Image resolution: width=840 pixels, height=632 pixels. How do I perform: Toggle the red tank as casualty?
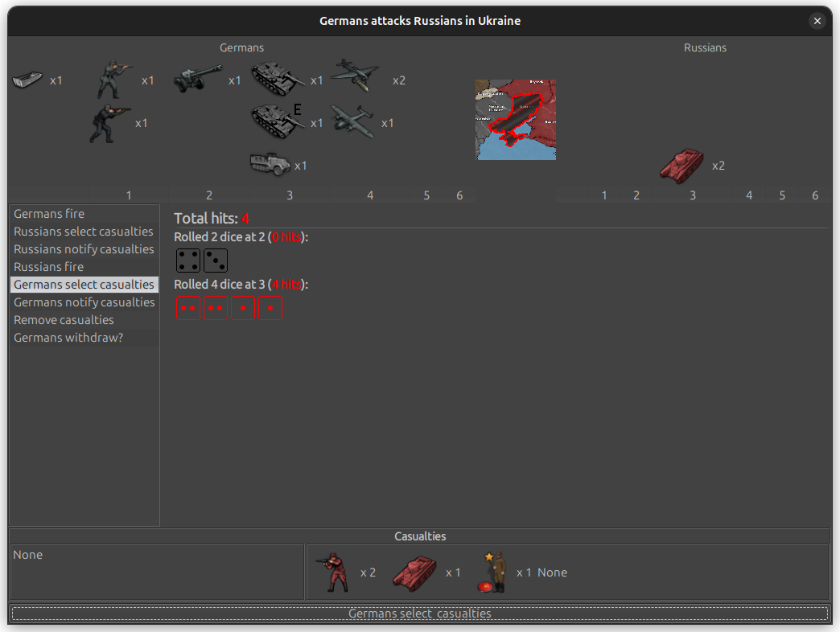click(x=414, y=572)
